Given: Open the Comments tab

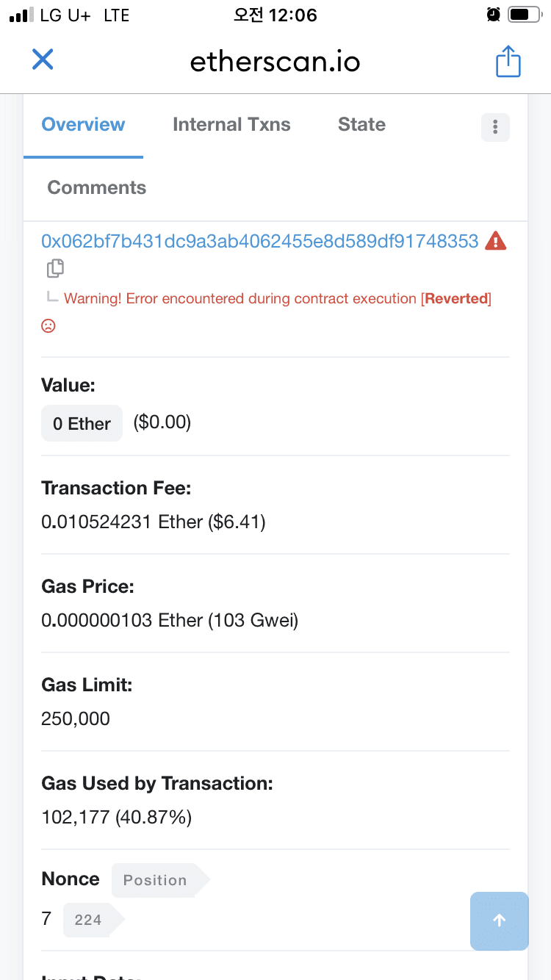Looking at the screenshot, I should point(97,188).
